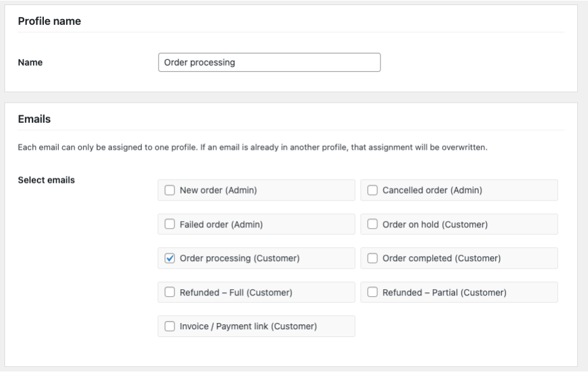Click the email assignment description text
Image resolution: width=588 pixels, height=372 pixels.
(252, 148)
